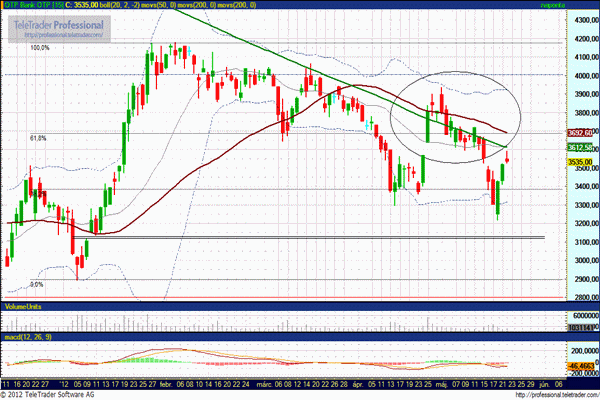Open the professional.teletrader.com link in footer
The image size is (600, 400).
pyautogui.click(x=557, y=395)
